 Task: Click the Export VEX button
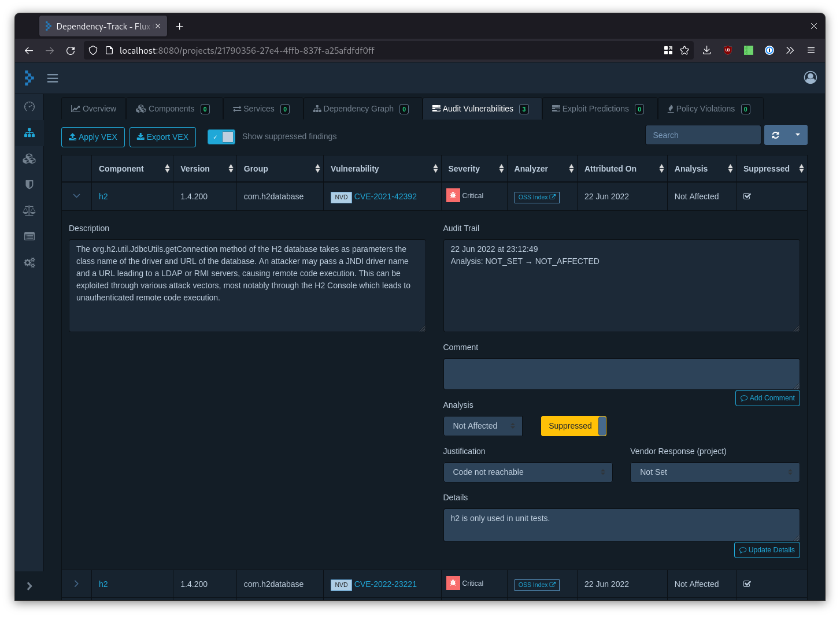[162, 137]
